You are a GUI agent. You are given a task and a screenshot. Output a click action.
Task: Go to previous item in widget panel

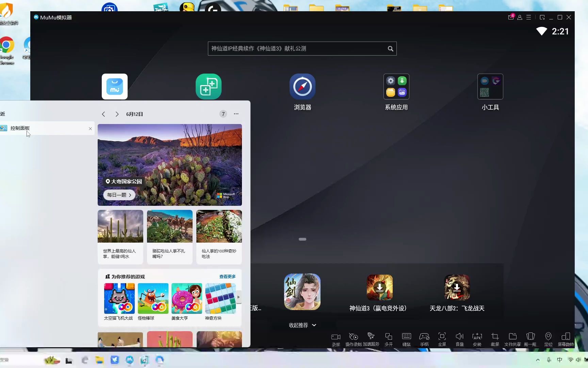pyautogui.click(x=103, y=114)
